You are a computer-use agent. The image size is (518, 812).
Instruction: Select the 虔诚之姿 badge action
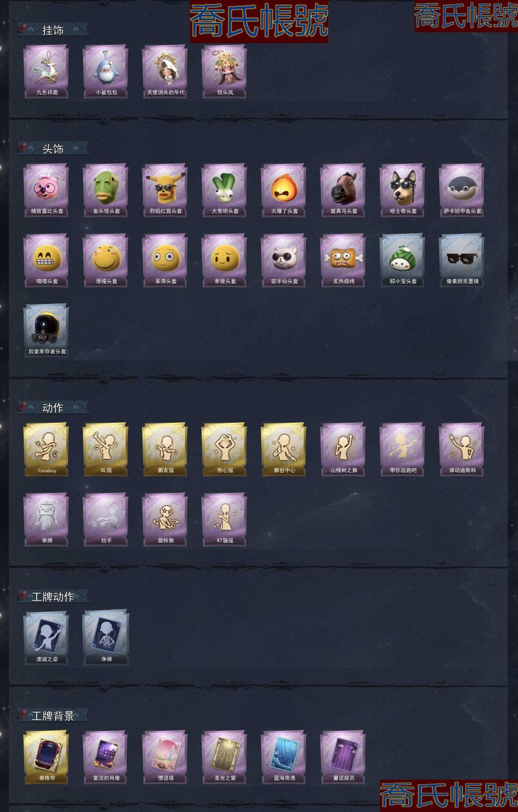pyautogui.click(x=46, y=638)
